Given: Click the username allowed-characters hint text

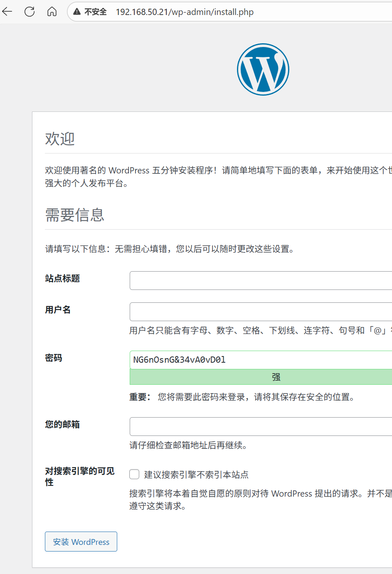Looking at the screenshot, I should (x=261, y=330).
